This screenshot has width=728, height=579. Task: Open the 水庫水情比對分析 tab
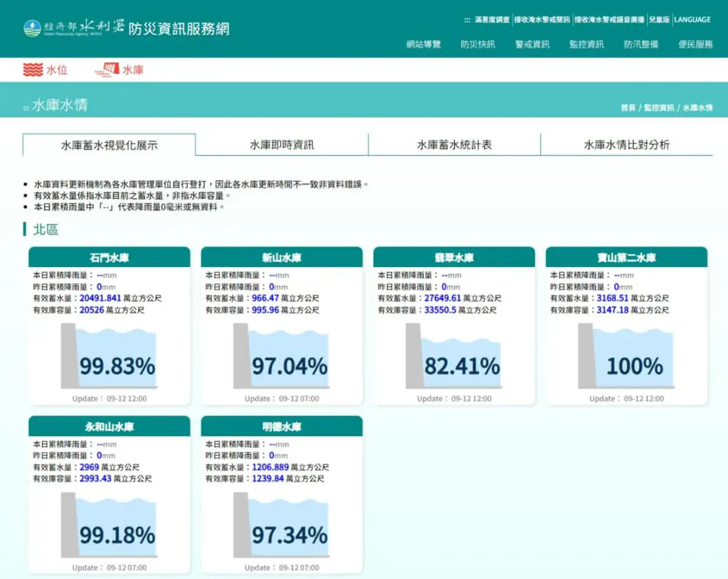tap(627, 145)
